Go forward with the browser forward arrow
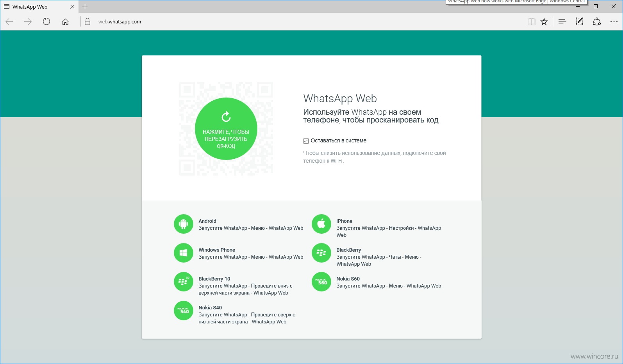This screenshot has height=364, width=623. pos(28,22)
